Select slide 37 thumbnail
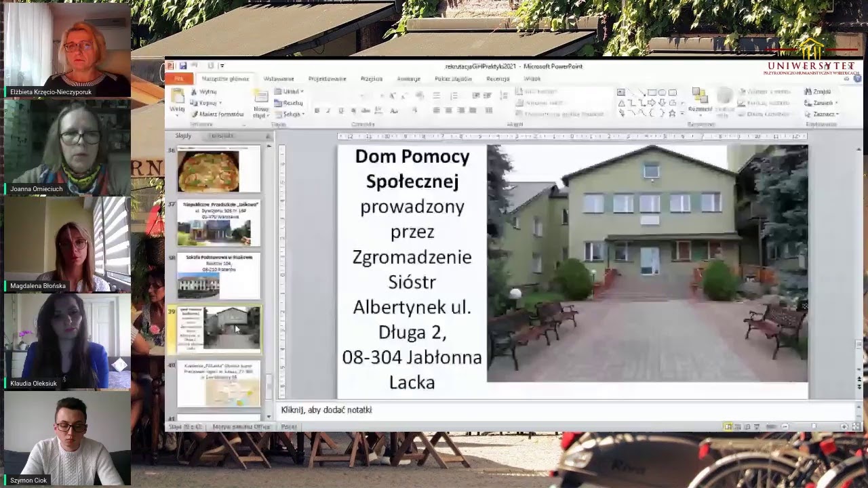This screenshot has height=488, width=868. (x=218, y=223)
